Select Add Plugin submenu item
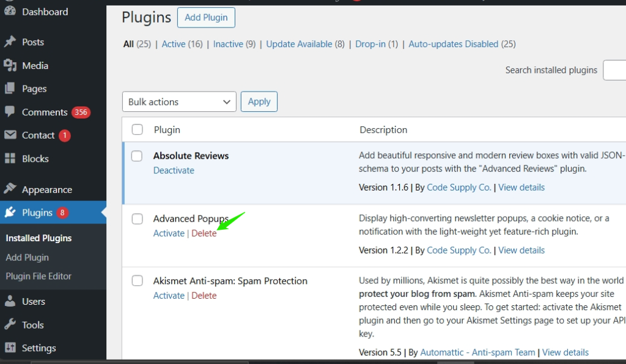The image size is (626, 364). tap(27, 258)
